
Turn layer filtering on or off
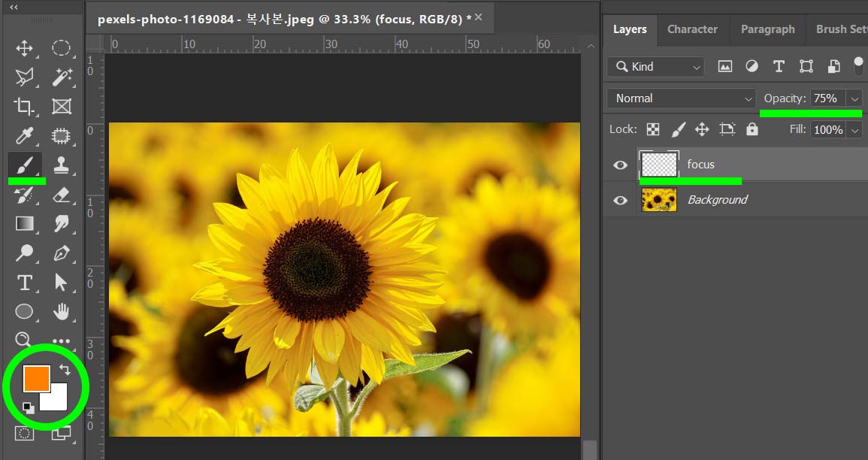coord(858,66)
